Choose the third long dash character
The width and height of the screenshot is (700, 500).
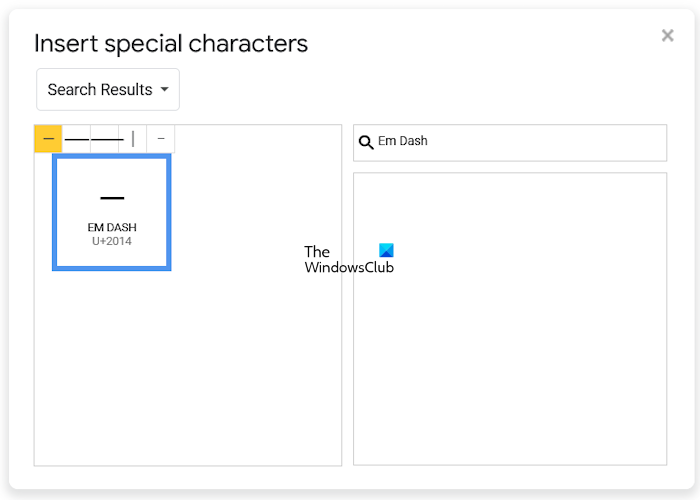106,139
